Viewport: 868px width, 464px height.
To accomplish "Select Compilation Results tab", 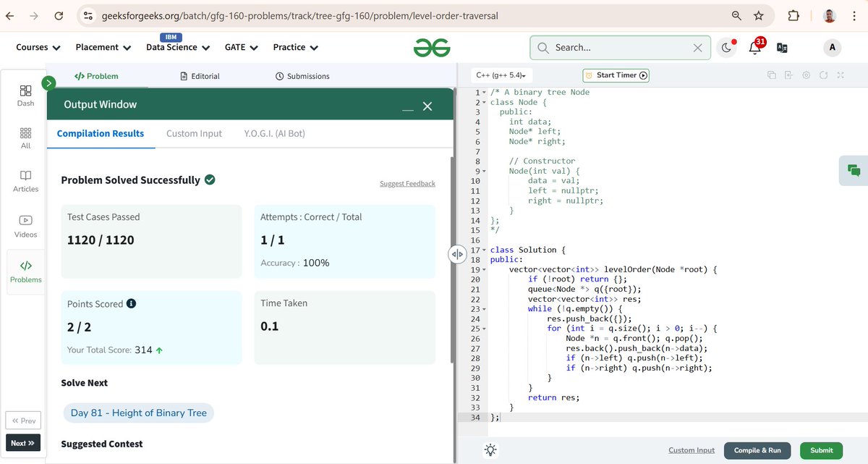I will [101, 134].
